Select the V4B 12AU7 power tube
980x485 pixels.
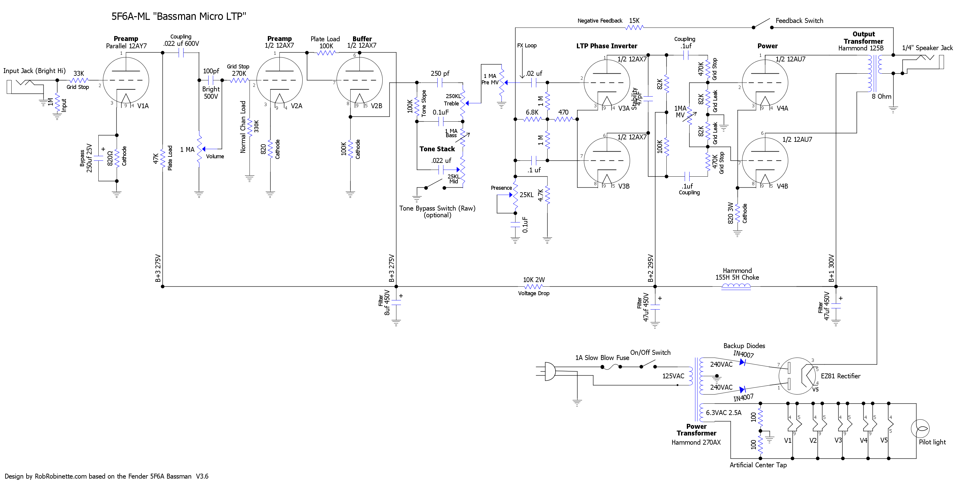[x=765, y=161]
